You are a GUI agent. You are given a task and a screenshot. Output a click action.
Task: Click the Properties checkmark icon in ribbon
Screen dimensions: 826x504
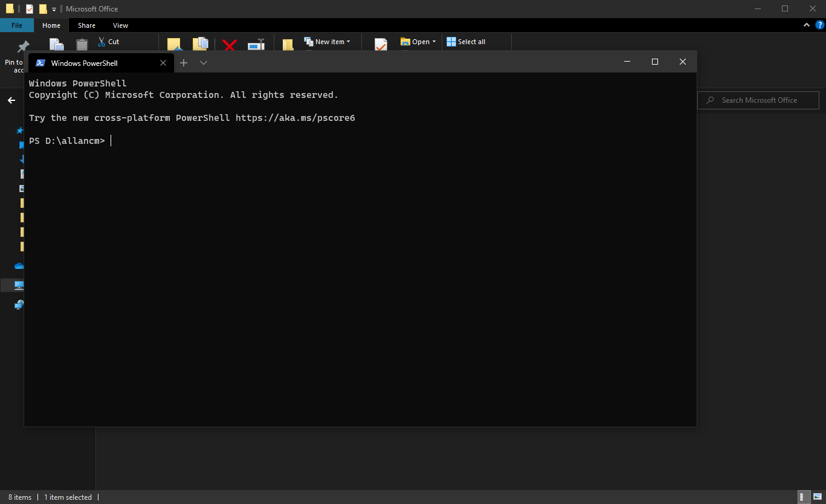(x=381, y=45)
